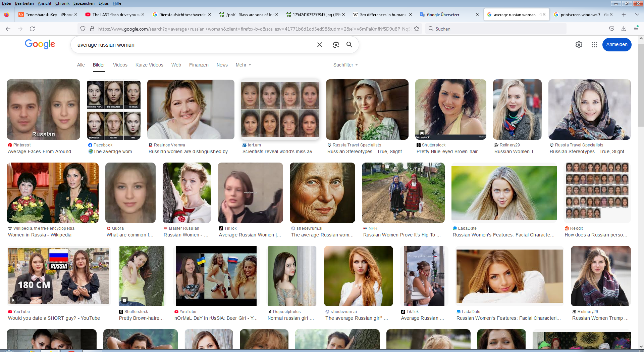Image resolution: width=644 pixels, height=352 pixels.
Task: Open the Firefox downloads panel
Action: point(624,29)
